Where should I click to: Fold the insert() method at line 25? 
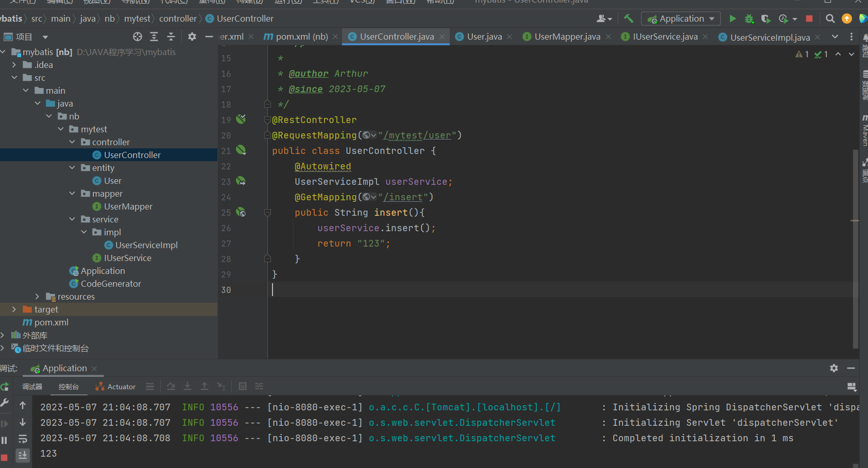[x=267, y=212]
